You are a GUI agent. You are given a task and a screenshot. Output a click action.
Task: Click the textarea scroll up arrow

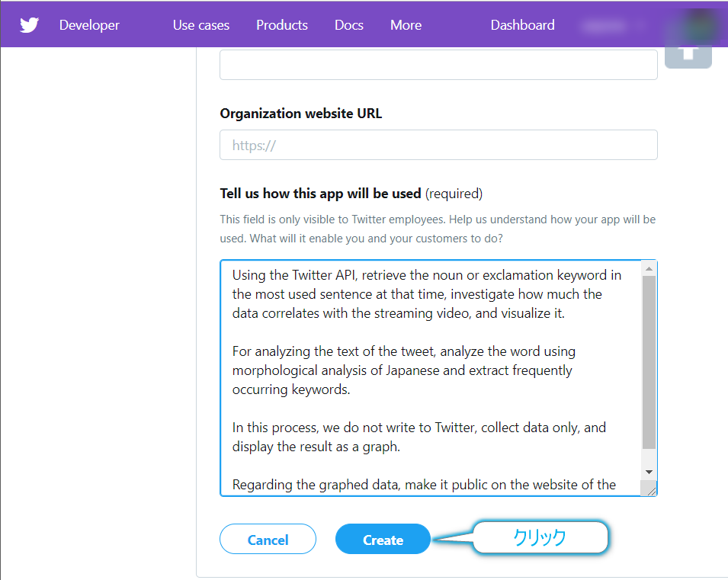[649, 268]
